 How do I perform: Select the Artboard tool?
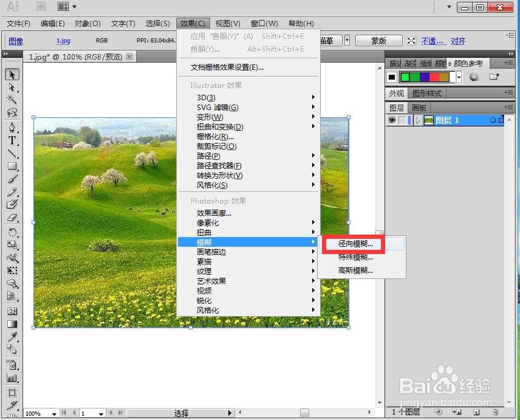pyautogui.click(x=12, y=393)
